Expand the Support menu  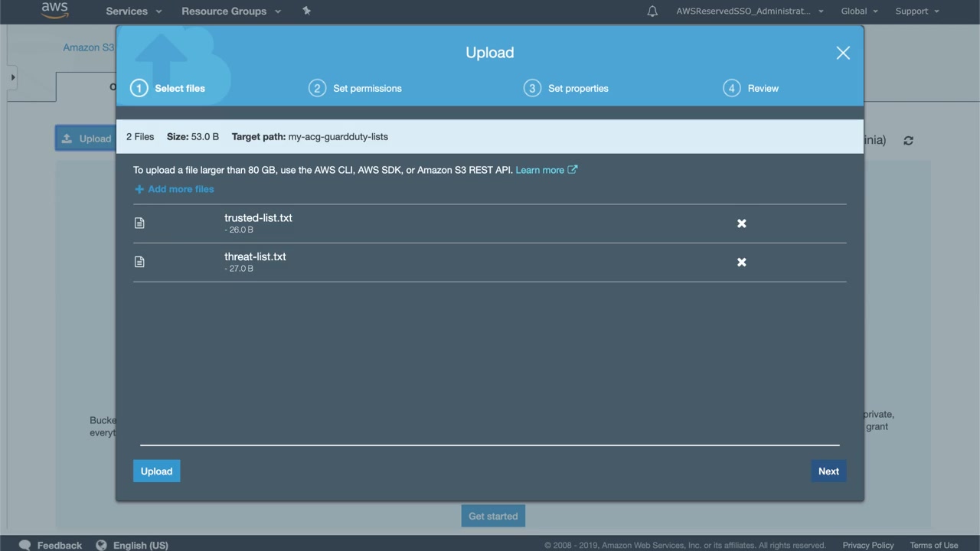coord(916,11)
